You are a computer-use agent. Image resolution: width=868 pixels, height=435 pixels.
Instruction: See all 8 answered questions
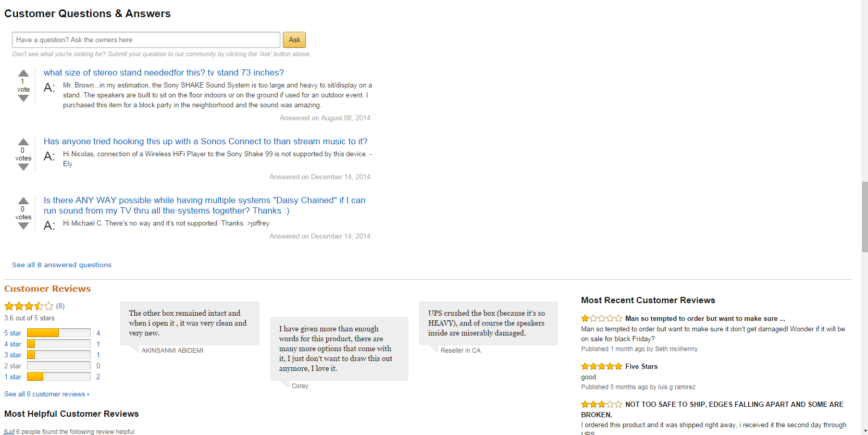(61, 265)
